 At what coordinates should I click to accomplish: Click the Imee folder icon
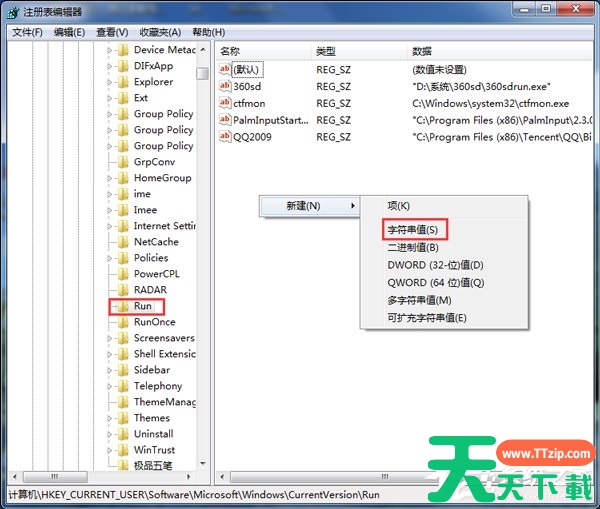point(123,210)
